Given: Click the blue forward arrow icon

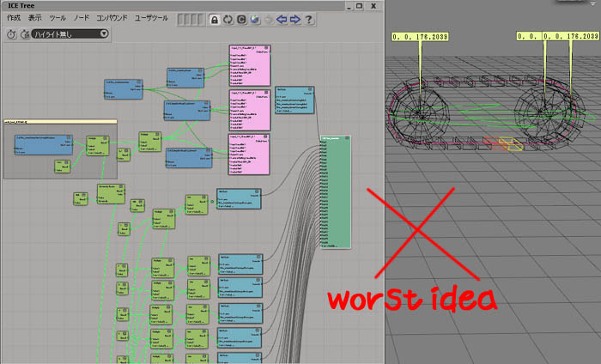Looking at the screenshot, I should pyautogui.click(x=294, y=19).
